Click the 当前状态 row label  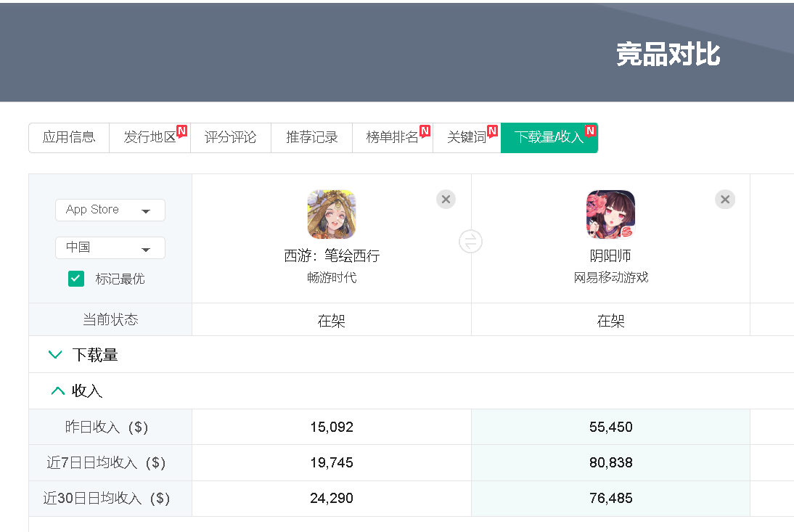(x=110, y=319)
